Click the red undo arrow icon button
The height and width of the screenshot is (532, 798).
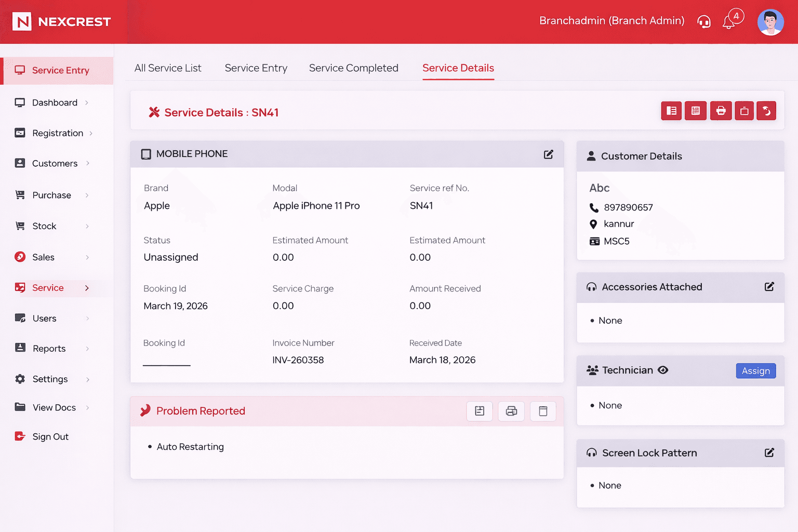point(766,111)
